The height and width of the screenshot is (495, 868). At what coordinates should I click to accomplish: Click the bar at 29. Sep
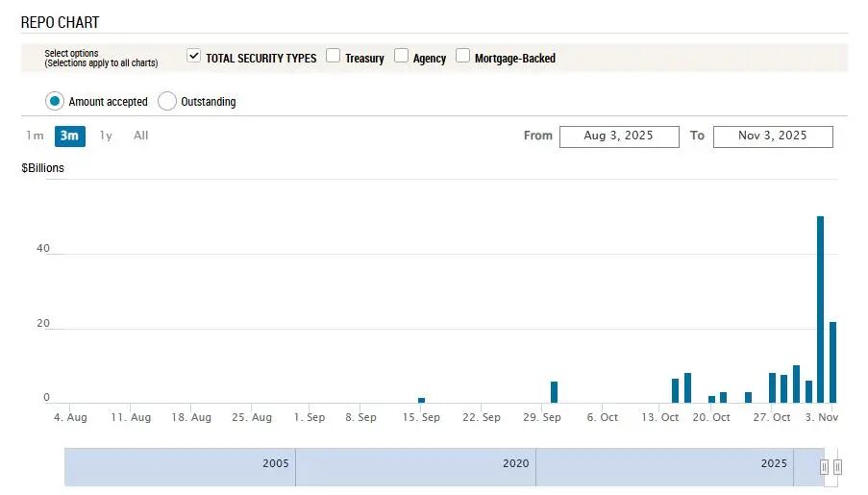(x=554, y=392)
